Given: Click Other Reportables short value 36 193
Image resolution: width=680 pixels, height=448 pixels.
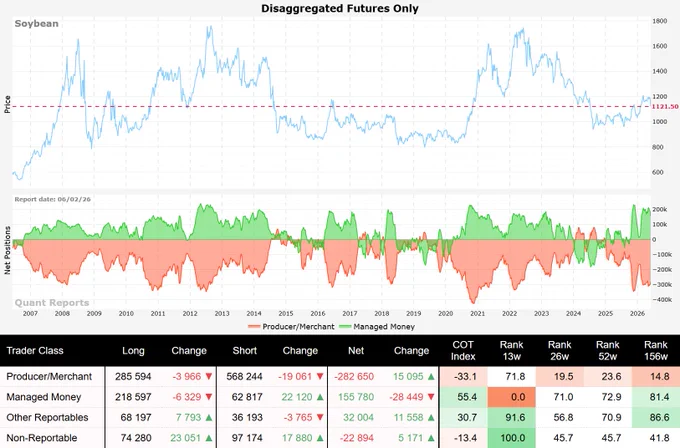Looking at the screenshot, I should (247, 417).
